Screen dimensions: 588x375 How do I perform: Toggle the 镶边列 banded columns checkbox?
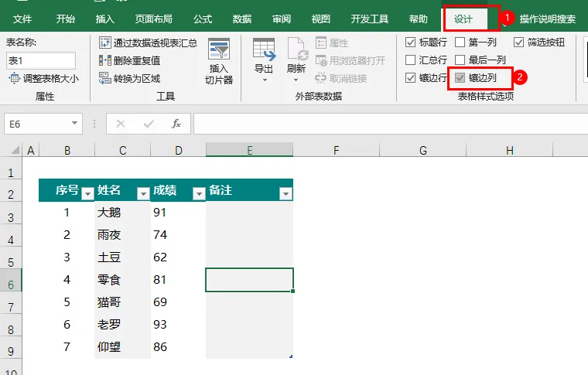coord(460,77)
